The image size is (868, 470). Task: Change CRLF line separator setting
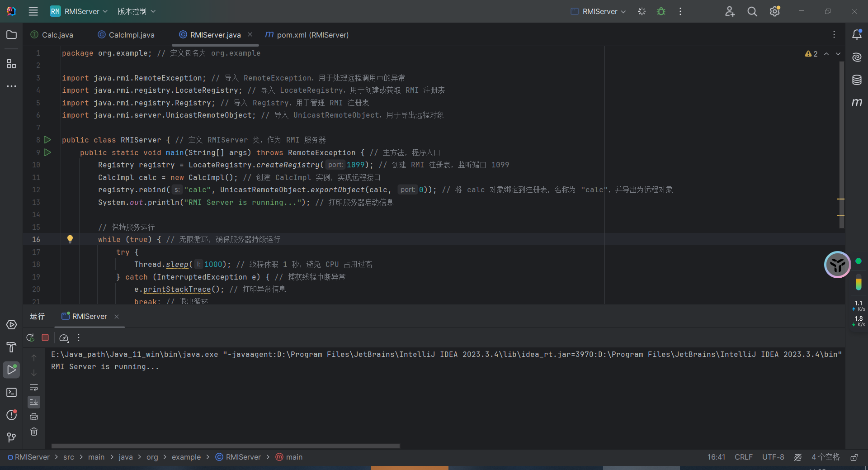[x=744, y=457]
